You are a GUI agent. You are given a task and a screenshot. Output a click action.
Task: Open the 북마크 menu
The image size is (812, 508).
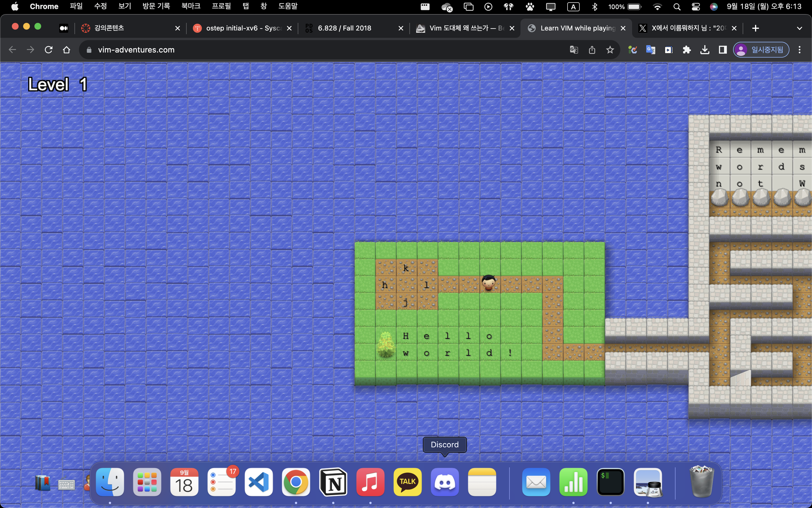coord(191,6)
